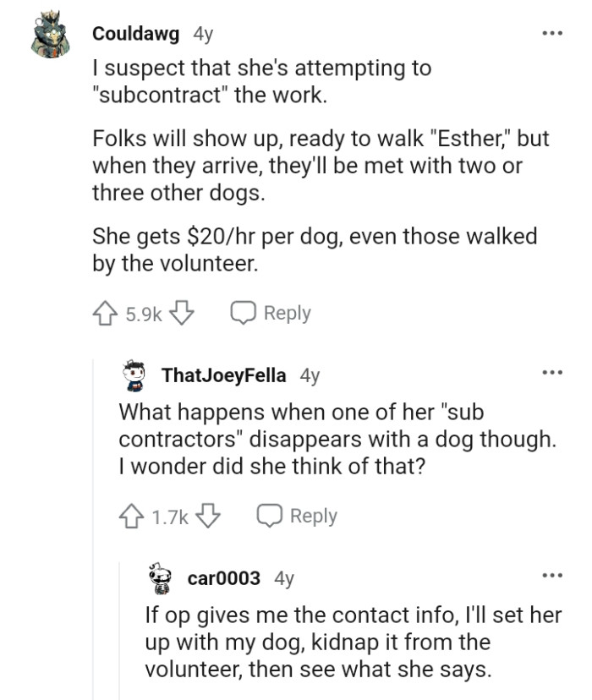Image resolution: width=592 pixels, height=700 pixels.
Task: Upvote ThatJoeyFella's comment
Action: (131, 514)
